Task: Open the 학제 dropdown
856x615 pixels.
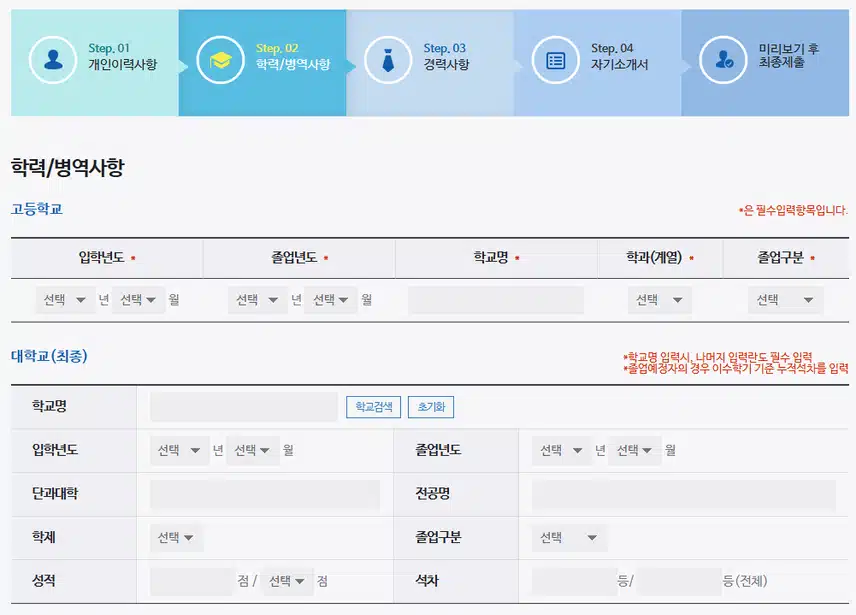Action: (176, 538)
